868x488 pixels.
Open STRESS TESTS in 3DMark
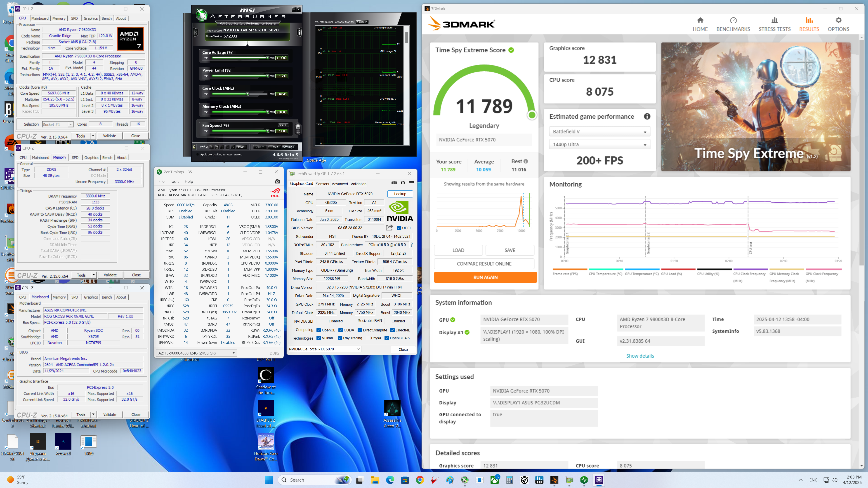(x=774, y=24)
